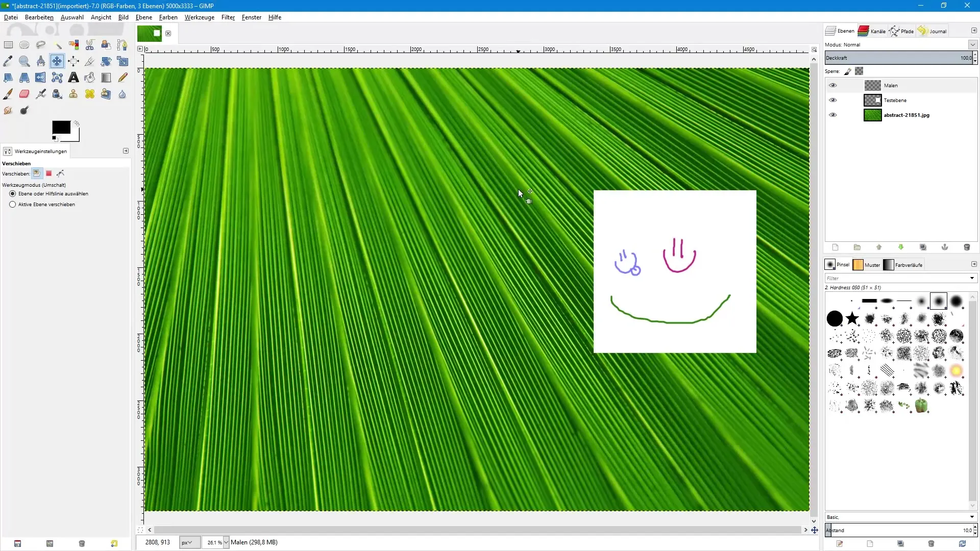Toggle the lock alpha channel checkerboard icon
The height and width of the screenshot is (551, 980).
(x=859, y=71)
